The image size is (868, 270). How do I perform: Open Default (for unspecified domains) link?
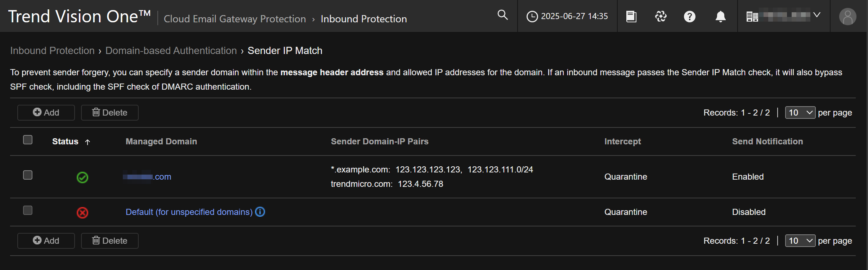189,212
